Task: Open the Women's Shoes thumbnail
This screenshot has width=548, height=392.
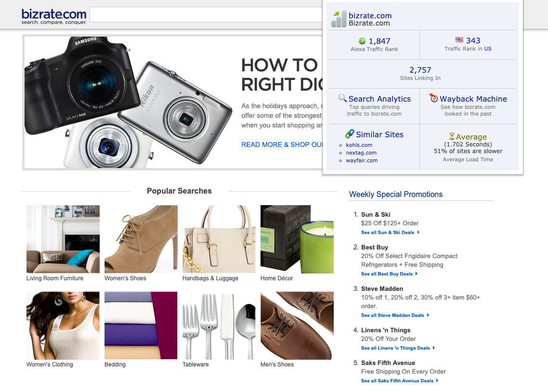Action: [141, 239]
